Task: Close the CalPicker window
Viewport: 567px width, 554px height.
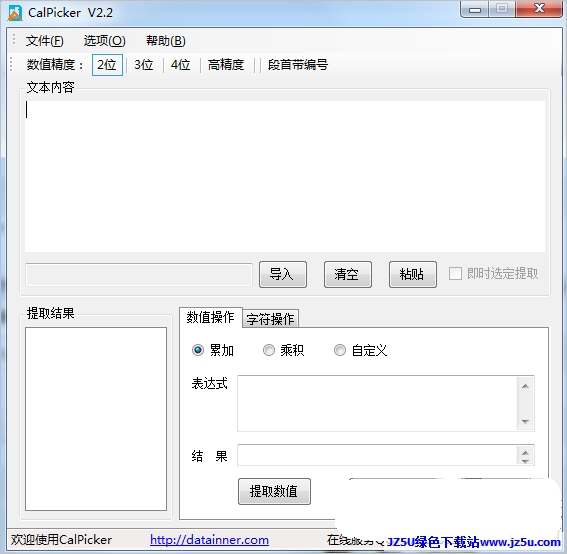Action: (x=539, y=9)
